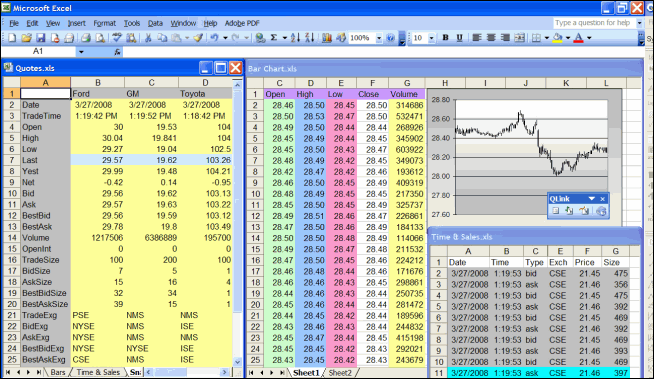Click the Undo arrow icon
The height and width of the screenshot is (379, 654).
coord(214,38)
